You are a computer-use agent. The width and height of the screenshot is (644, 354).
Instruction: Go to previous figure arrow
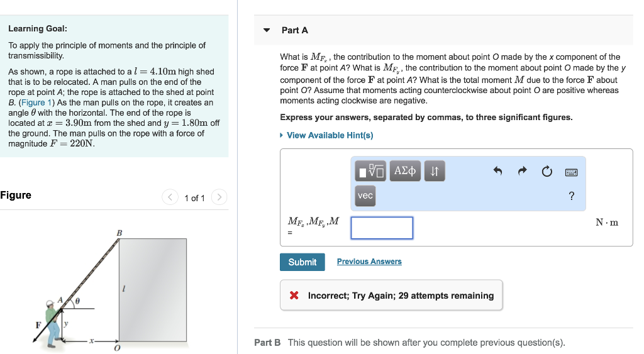pos(170,198)
